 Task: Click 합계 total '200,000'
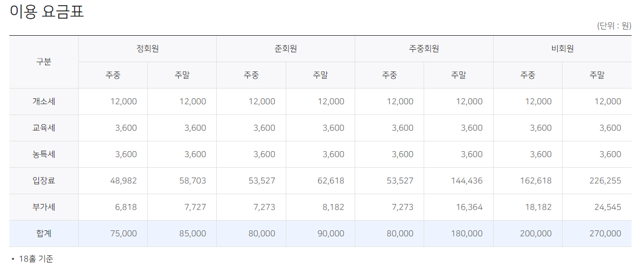point(536,234)
